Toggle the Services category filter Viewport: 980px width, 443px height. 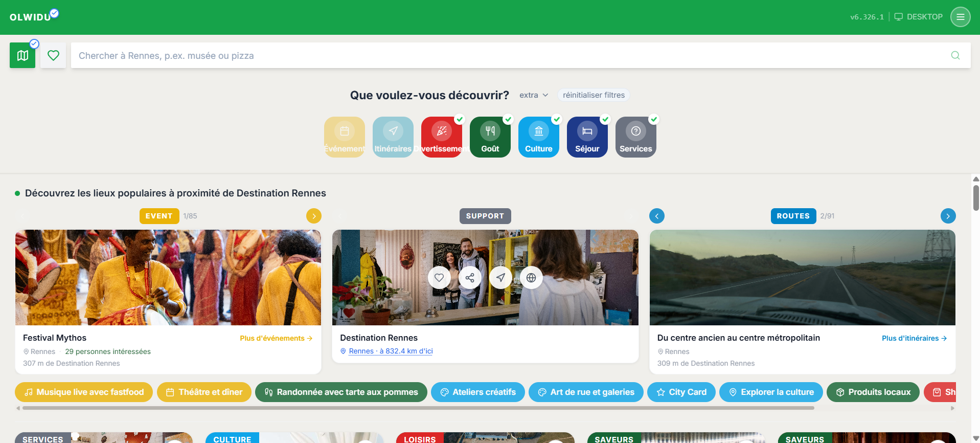(x=636, y=137)
